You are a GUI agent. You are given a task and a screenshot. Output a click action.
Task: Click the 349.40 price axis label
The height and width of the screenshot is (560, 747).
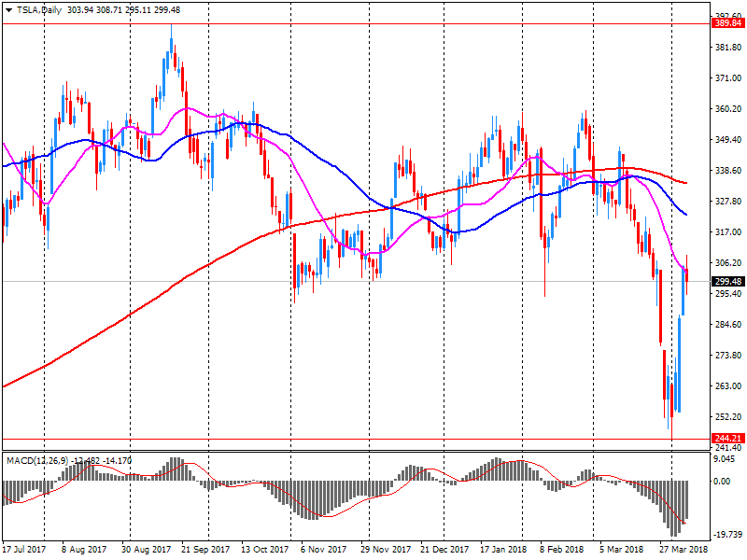728,139
